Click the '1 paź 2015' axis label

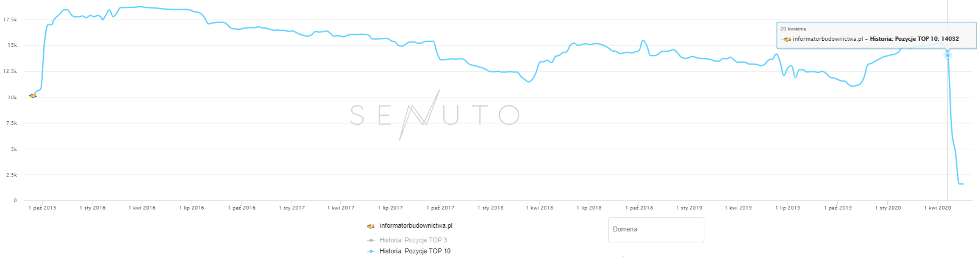pyautogui.click(x=42, y=208)
